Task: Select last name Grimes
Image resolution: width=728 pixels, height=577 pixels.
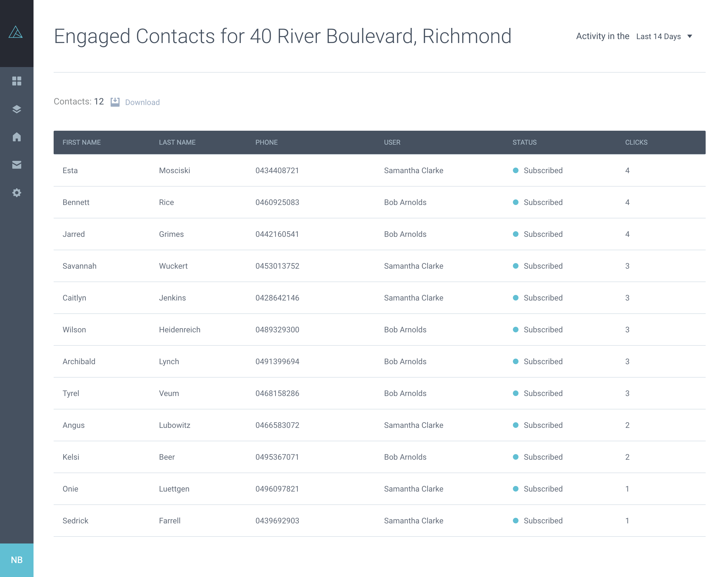Action: (x=171, y=234)
